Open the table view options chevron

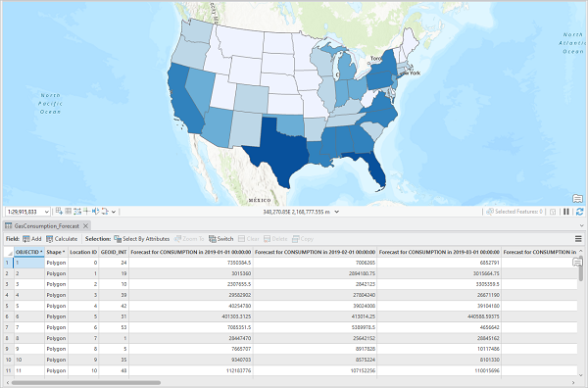click(581, 225)
